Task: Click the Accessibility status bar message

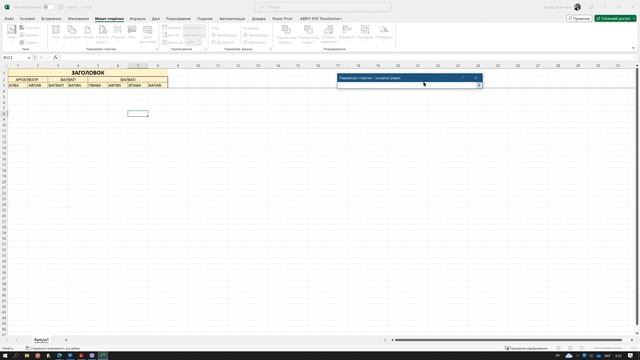Action: [x=53, y=348]
